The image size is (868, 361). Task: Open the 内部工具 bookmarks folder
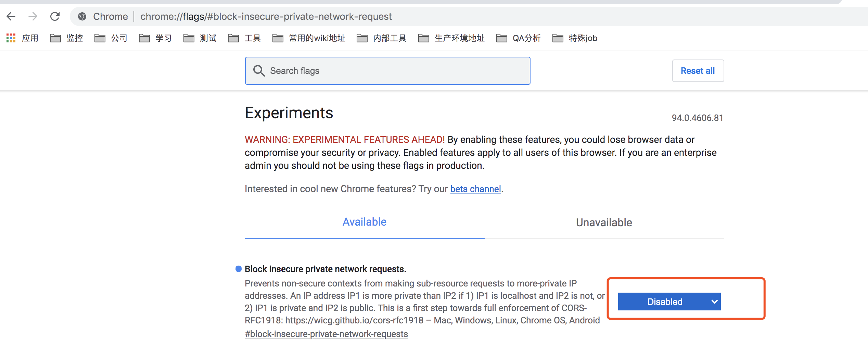pos(389,38)
